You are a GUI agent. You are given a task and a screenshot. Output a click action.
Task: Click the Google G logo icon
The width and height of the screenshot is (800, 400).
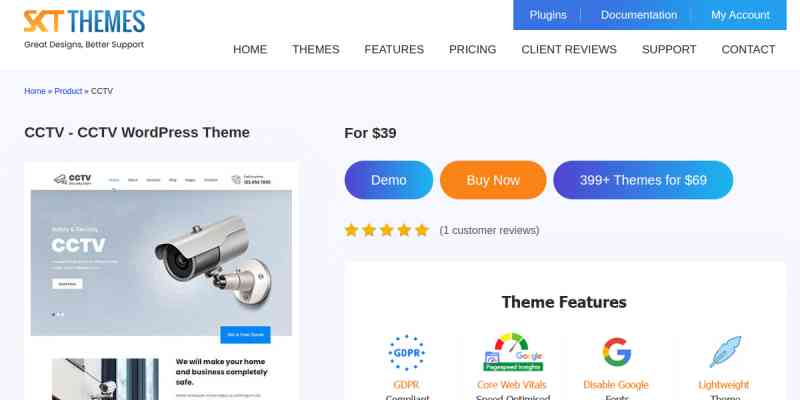[616, 352]
